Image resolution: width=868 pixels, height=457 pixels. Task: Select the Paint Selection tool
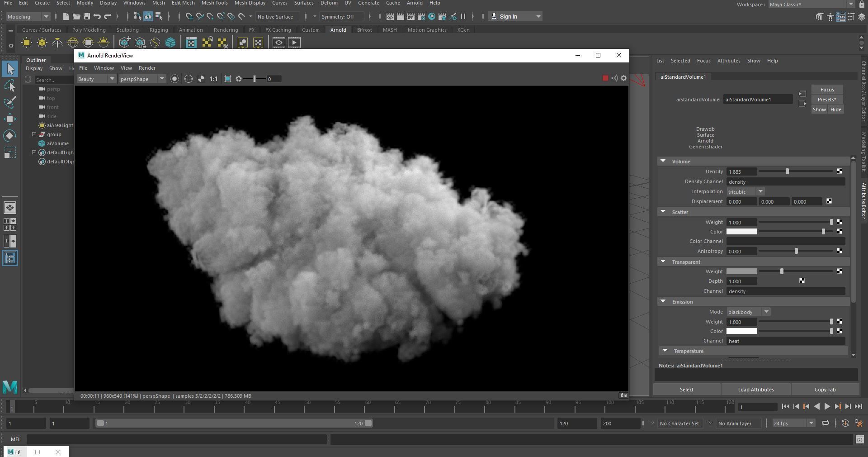tap(10, 102)
